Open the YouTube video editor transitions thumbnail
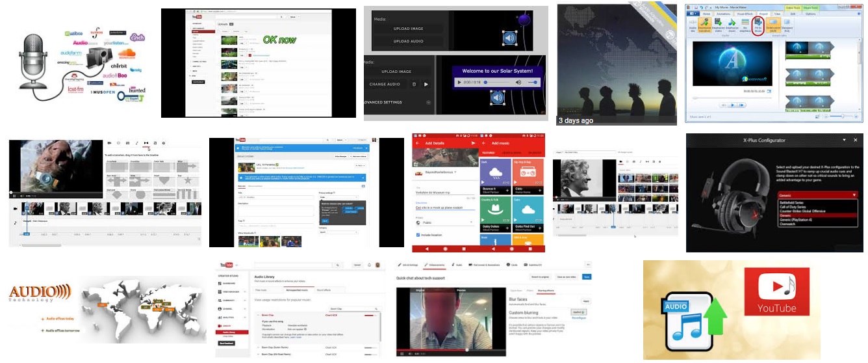This screenshot has width=868, height=363. click(x=105, y=192)
